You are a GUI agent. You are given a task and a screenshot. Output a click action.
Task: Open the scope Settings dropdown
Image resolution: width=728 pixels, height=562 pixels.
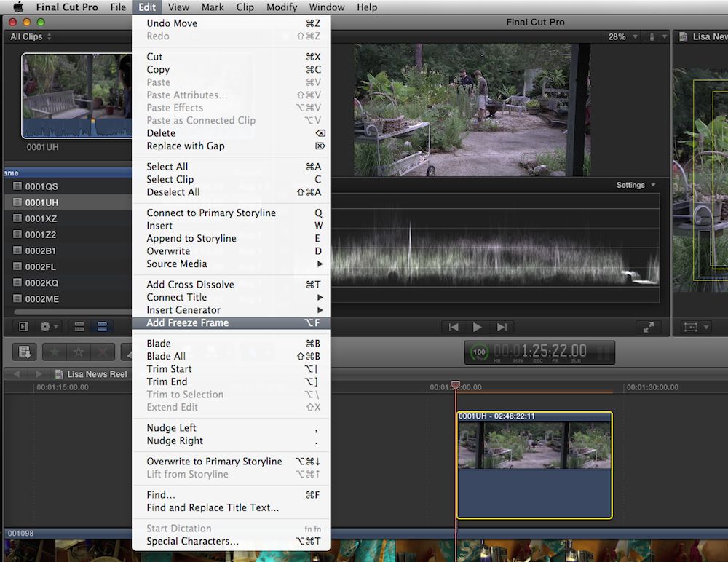[x=636, y=185]
